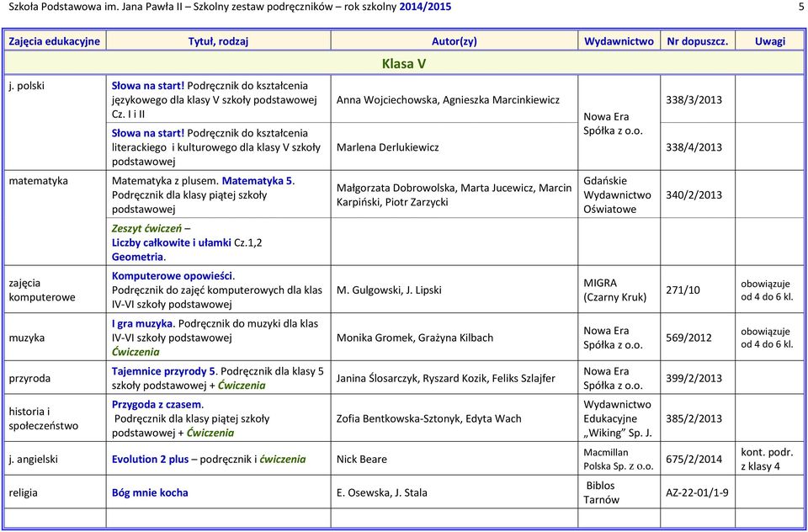
Task: Click publisher 'MIGRA (Czarny Kruk)'
Action: [x=614, y=290]
